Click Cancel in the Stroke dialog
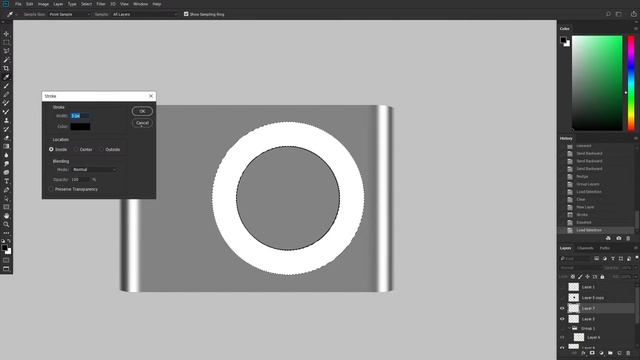Screen dimensions: 640x360 tap(142, 123)
